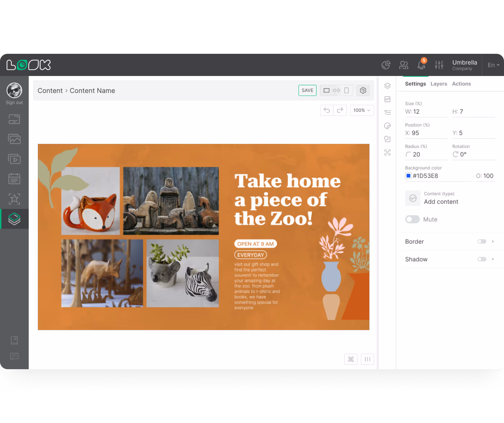Select the Screens icon in the sidebar
The width and height of the screenshot is (504, 423).
tap(14, 119)
